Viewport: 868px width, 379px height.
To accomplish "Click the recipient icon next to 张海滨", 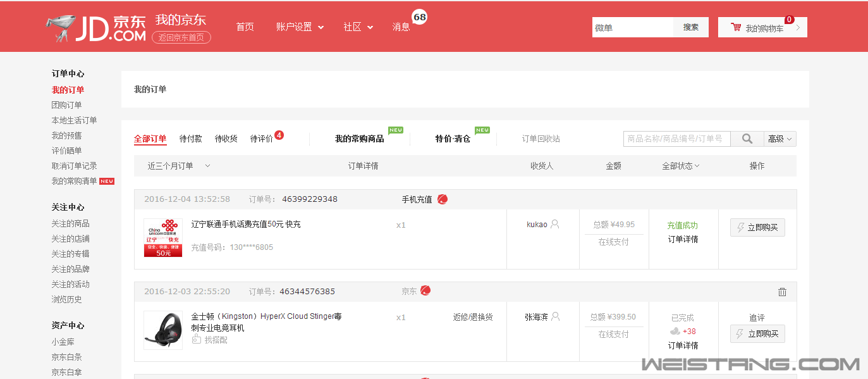I will 556,316.
